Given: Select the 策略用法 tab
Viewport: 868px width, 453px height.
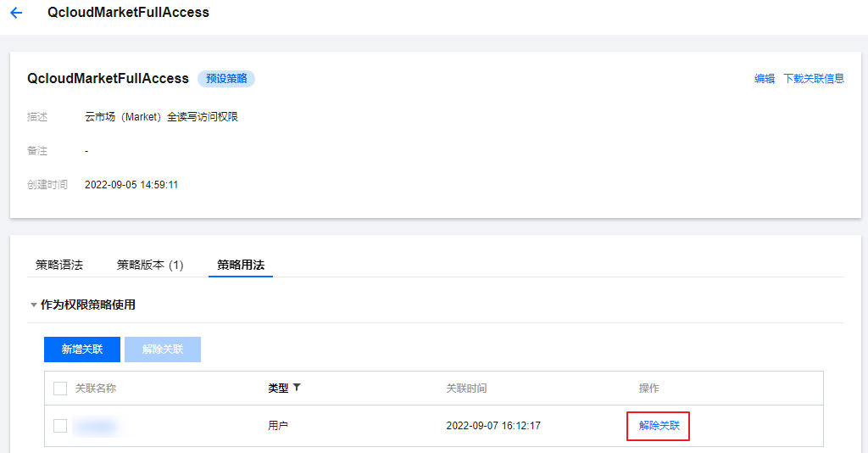Looking at the screenshot, I should [x=241, y=265].
